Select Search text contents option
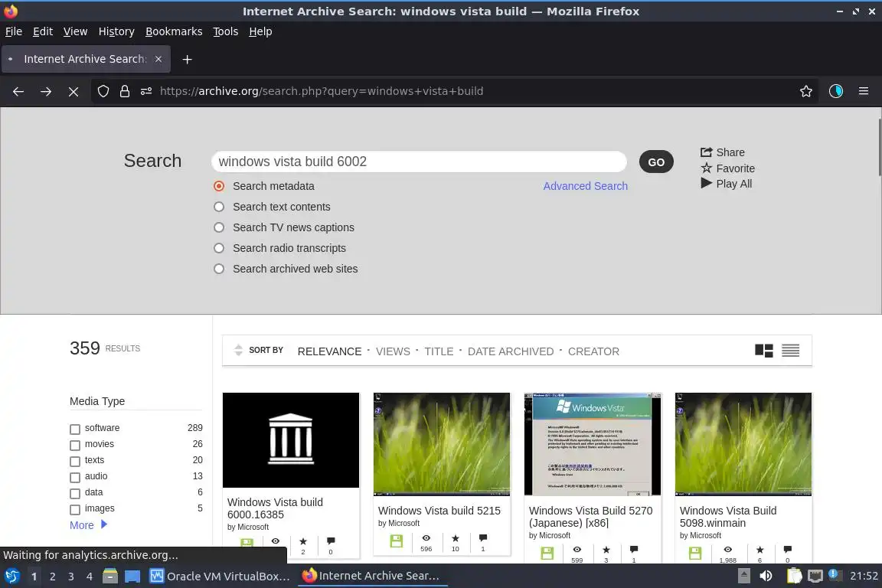 220,207
